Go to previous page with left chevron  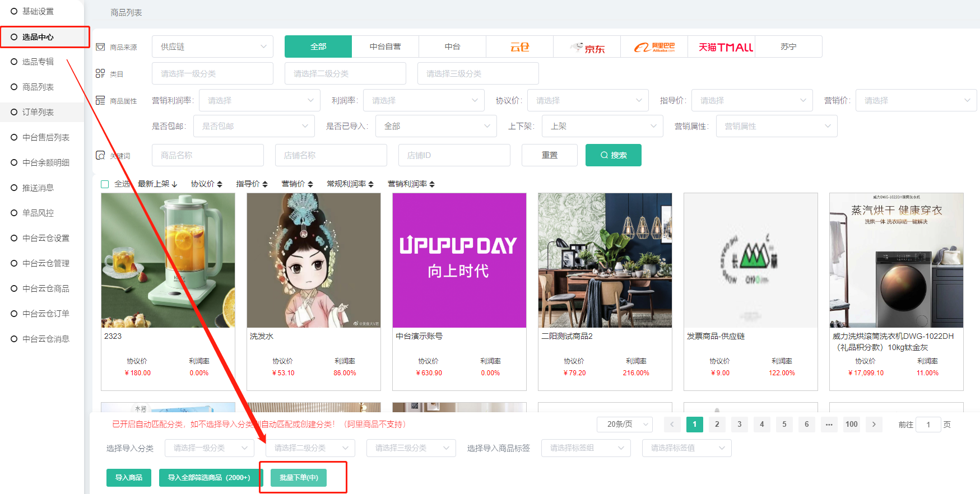tap(672, 425)
